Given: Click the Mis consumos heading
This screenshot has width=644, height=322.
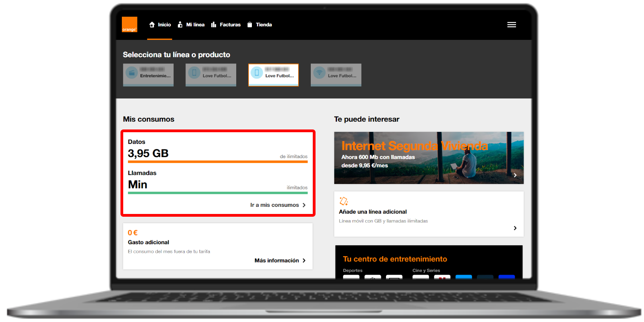Looking at the screenshot, I should [x=148, y=119].
